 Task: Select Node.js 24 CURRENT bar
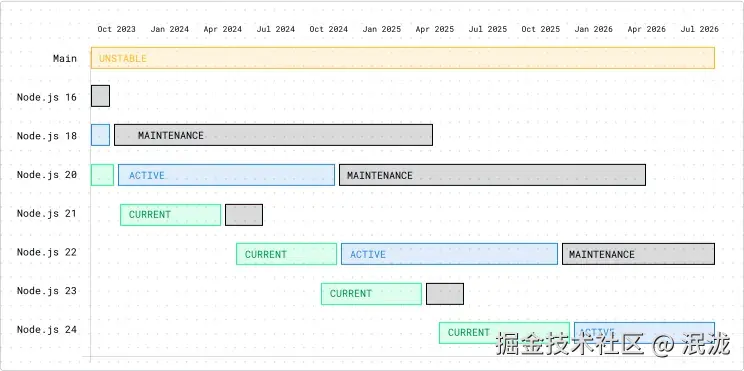pyautogui.click(x=504, y=333)
